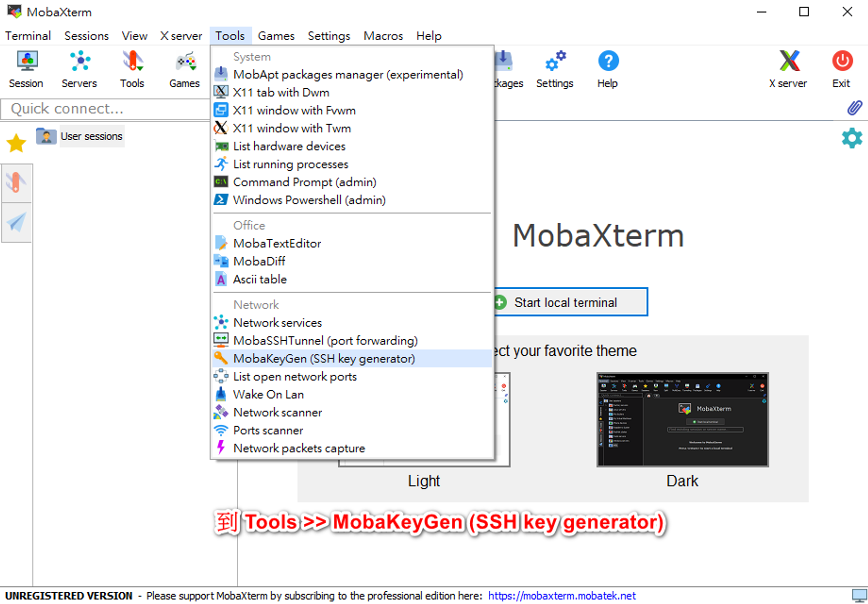Click the monitor icon in status bar
Screen dimensions: 868x604
[859, 596]
